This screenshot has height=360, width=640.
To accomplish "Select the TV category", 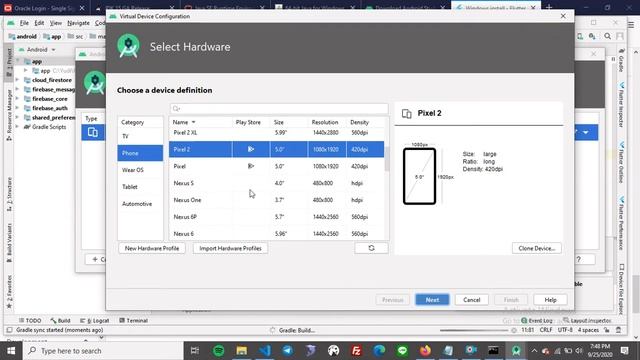I will [x=140, y=136].
